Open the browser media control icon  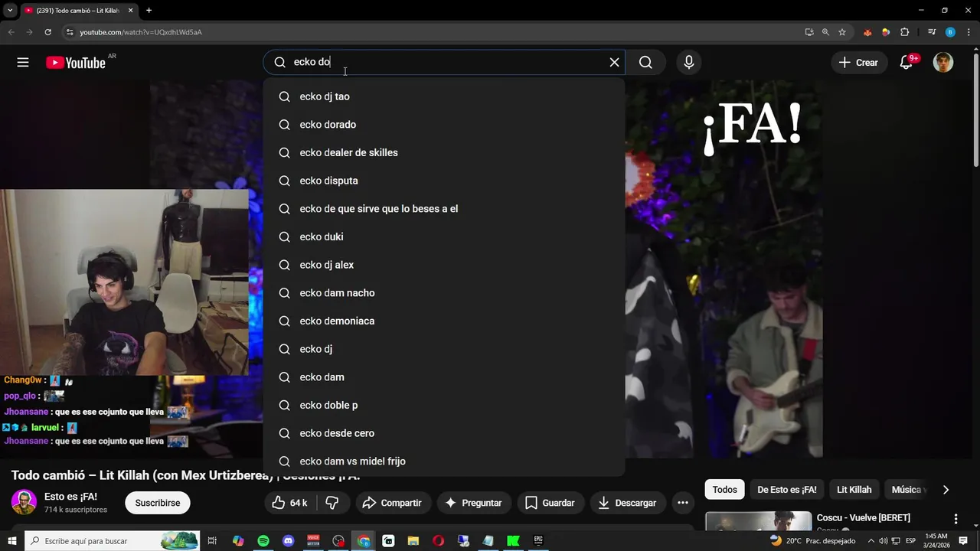coord(932,32)
